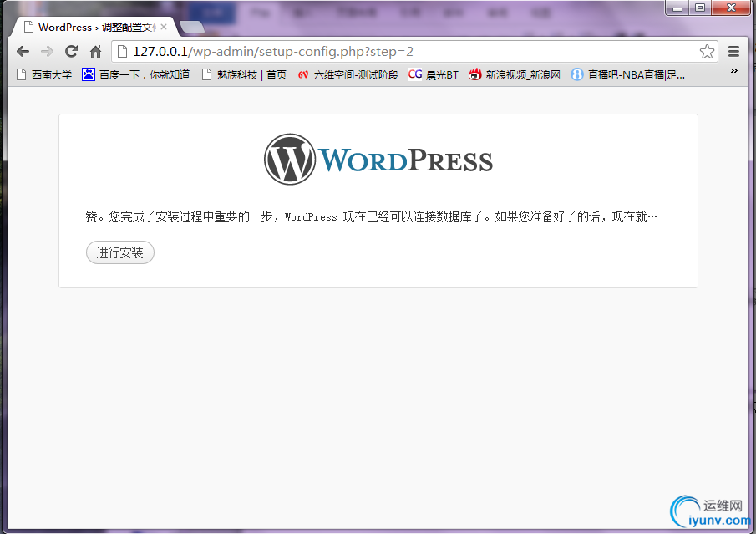Viewport: 756px width, 534px height.
Task: Maximize the Chrome window
Action: 700,8
